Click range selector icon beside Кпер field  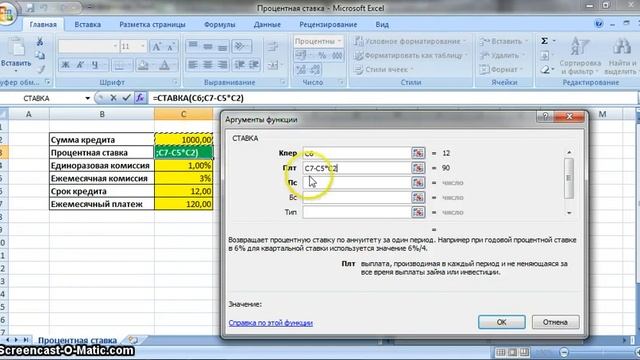pos(418,153)
